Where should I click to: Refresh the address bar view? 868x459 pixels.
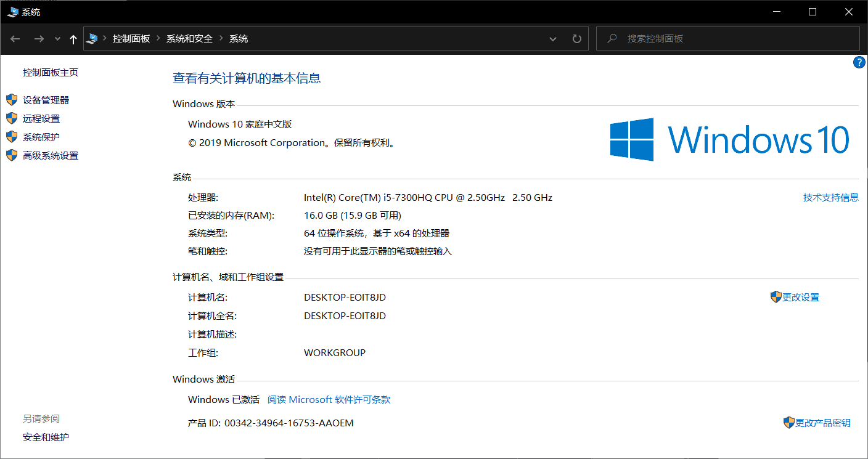click(577, 39)
